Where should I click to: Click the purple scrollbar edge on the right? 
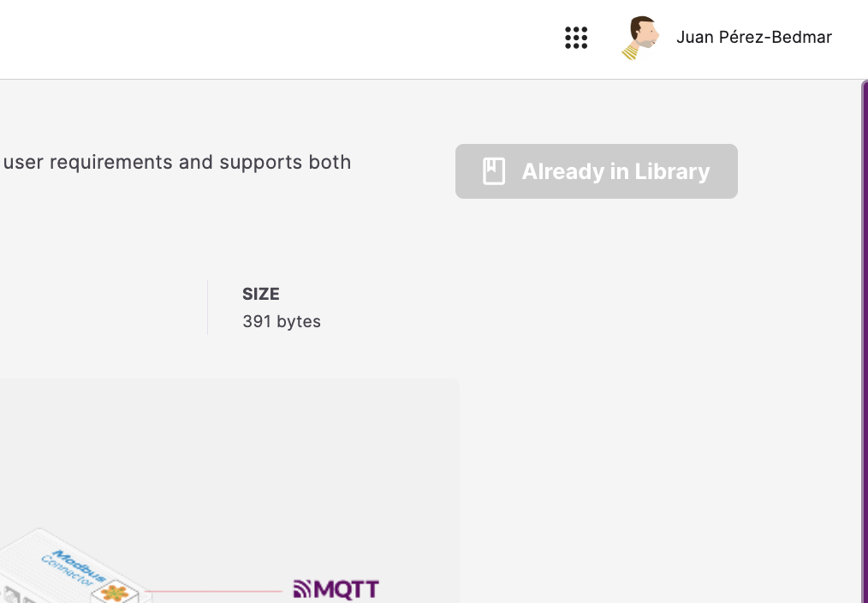[865, 343]
